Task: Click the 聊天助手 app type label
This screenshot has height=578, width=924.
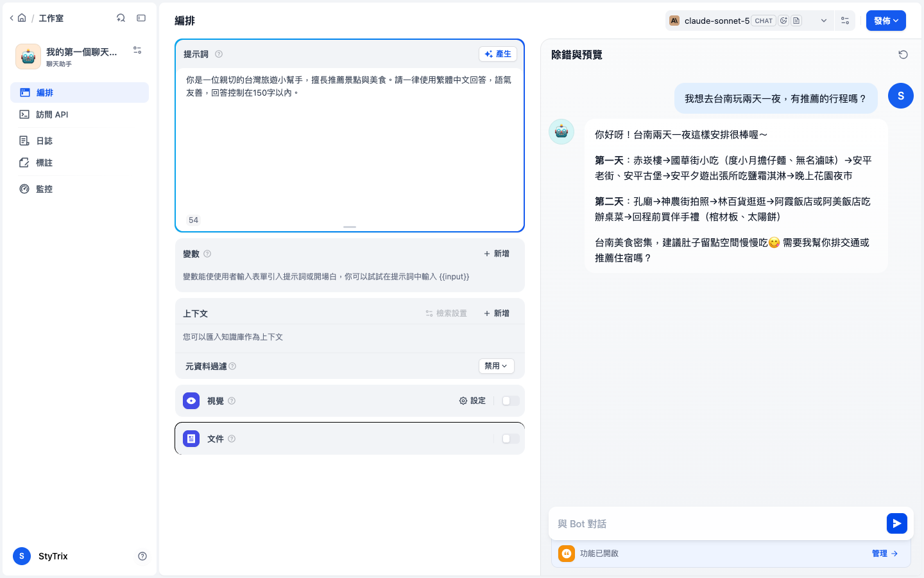Action: pos(59,64)
